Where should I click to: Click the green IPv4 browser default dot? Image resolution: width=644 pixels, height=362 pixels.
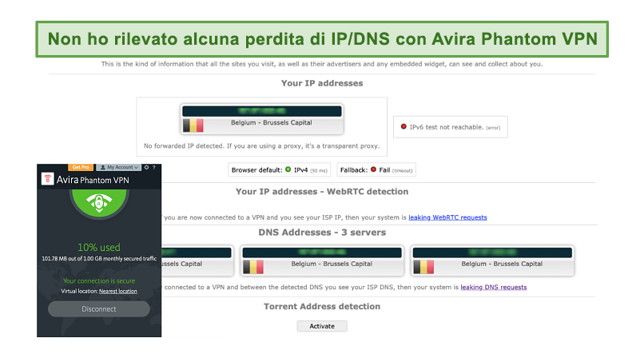[x=288, y=169]
